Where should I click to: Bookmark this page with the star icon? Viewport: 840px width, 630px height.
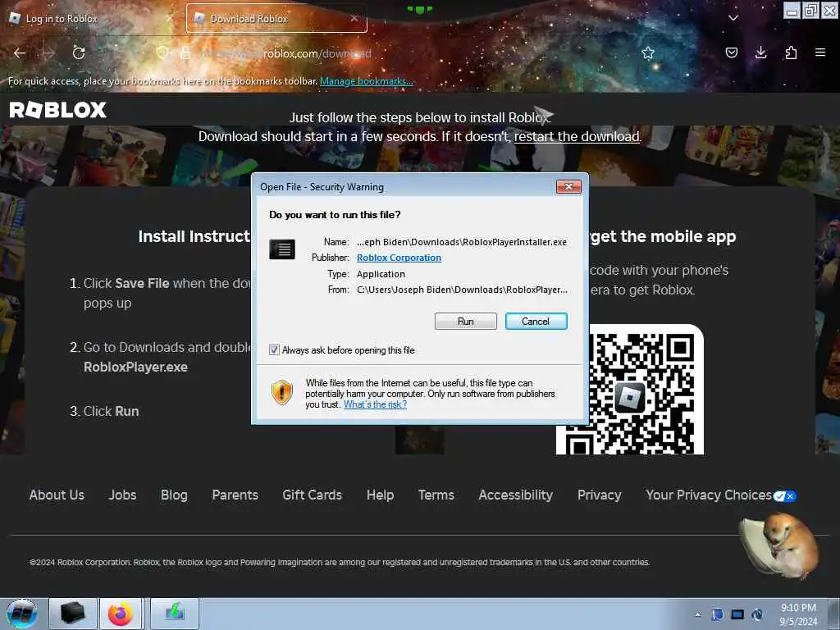coord(648,52)
